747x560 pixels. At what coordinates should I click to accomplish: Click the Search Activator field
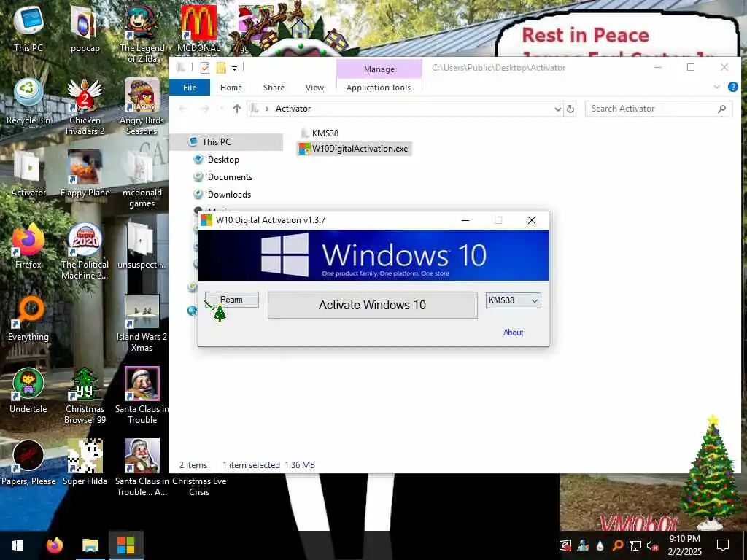tap(658, 109)
